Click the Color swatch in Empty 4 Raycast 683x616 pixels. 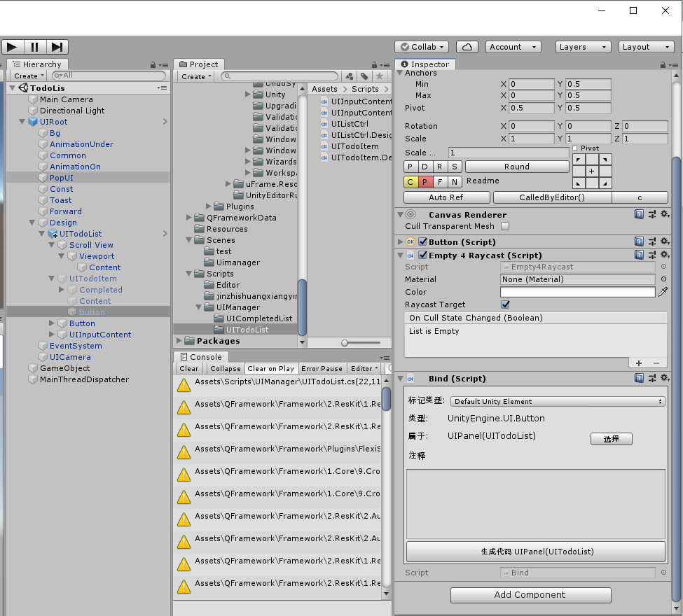578,292
